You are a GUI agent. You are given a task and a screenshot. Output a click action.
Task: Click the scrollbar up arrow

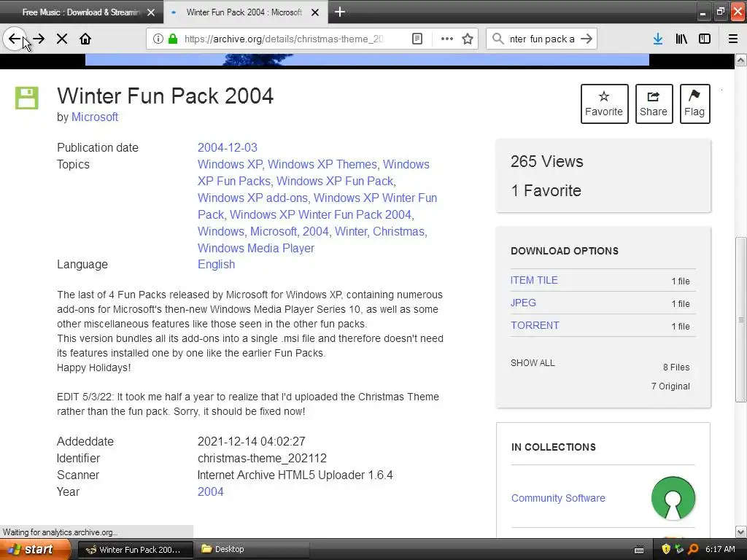pos(741,60)
